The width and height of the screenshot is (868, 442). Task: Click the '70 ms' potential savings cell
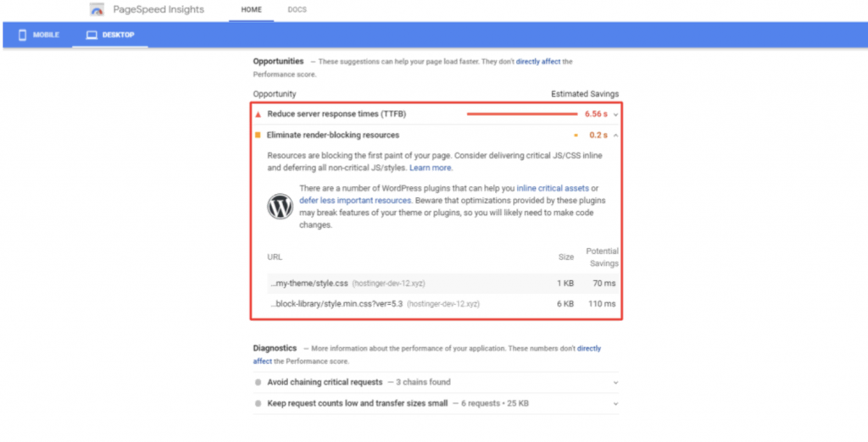[x=604, y=283]
